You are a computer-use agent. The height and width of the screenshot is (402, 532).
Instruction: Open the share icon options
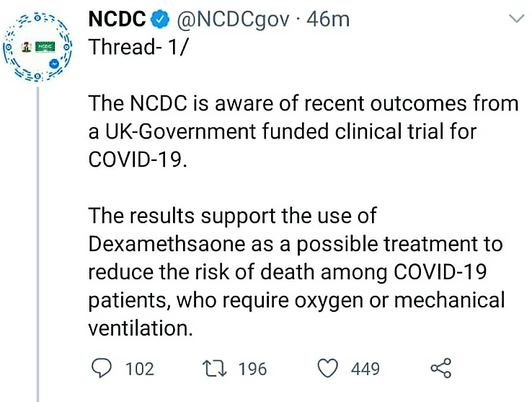441,368
